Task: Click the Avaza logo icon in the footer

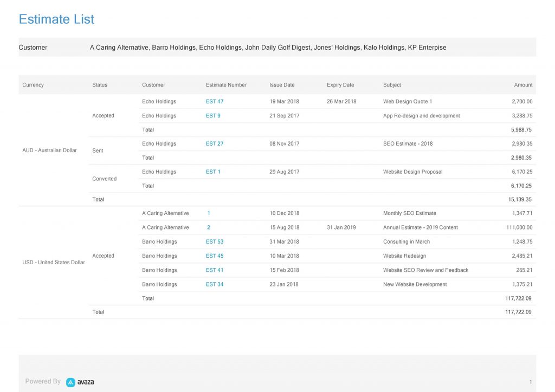Action: [71, 382]
